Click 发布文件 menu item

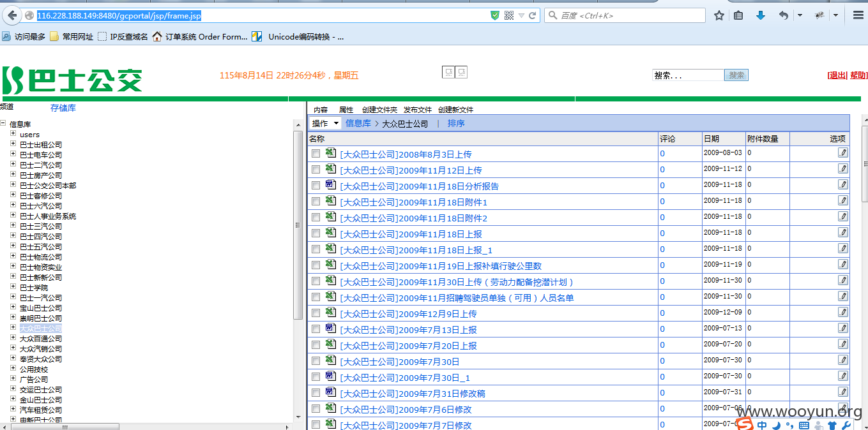point(418,110)
